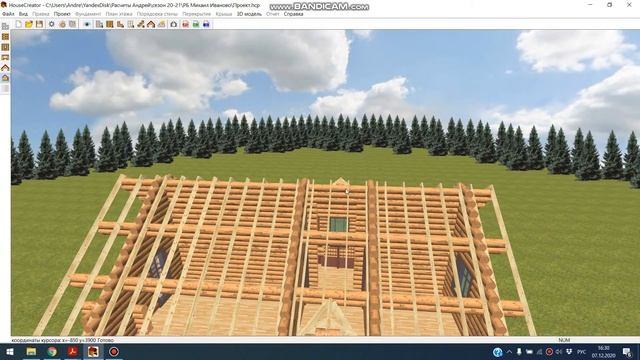Viewport: 640px width, 360px height.
Task: Toggle the eye view icon in toolbar
Action: tap(87, 24)
